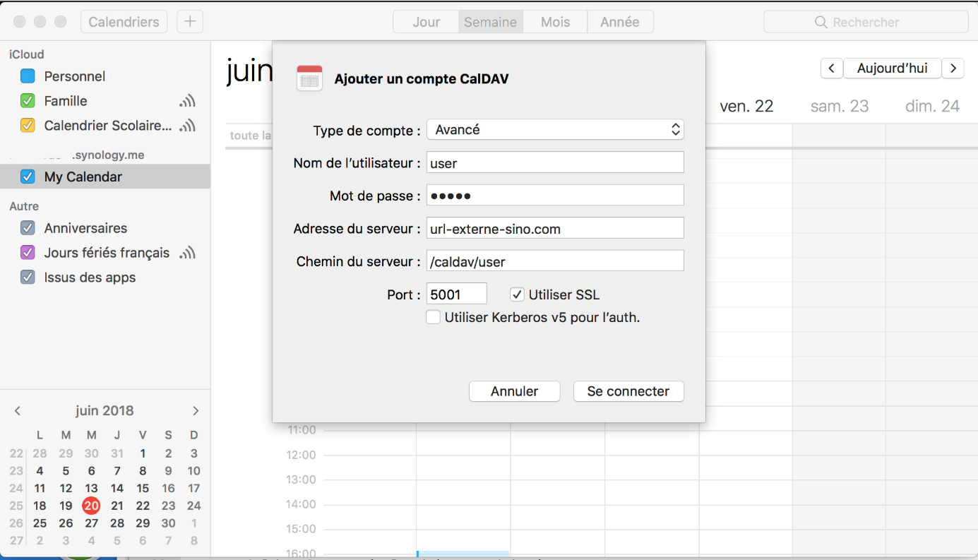Screen dimensions: 978x560
Task: Show next month in mini calendar
Action: 196,411
